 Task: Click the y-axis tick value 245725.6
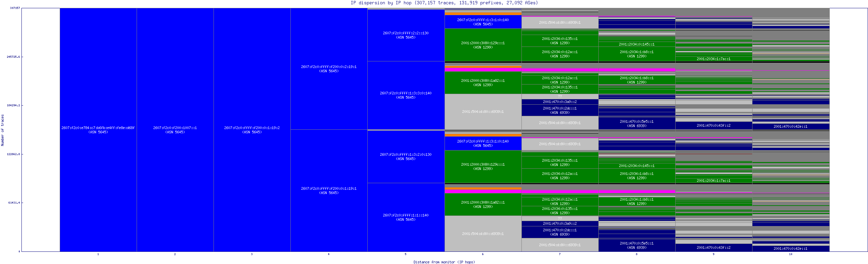[x=14, y=56]
